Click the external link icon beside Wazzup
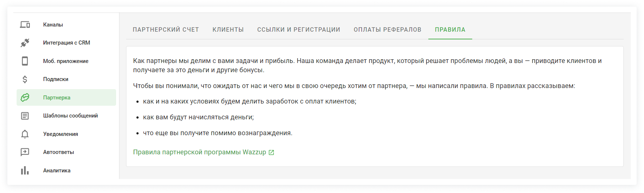The width and height of the screenshot is (644, 193). click(x=271, y=152)
